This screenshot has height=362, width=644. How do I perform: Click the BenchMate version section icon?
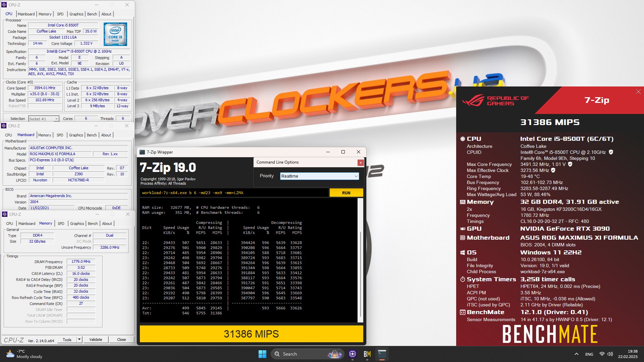[463, 312]
